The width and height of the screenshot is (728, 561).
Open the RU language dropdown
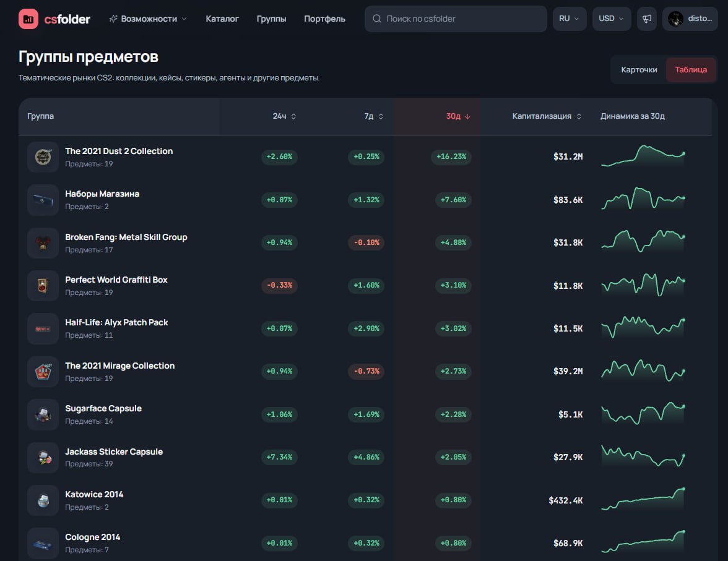point(570,19)
